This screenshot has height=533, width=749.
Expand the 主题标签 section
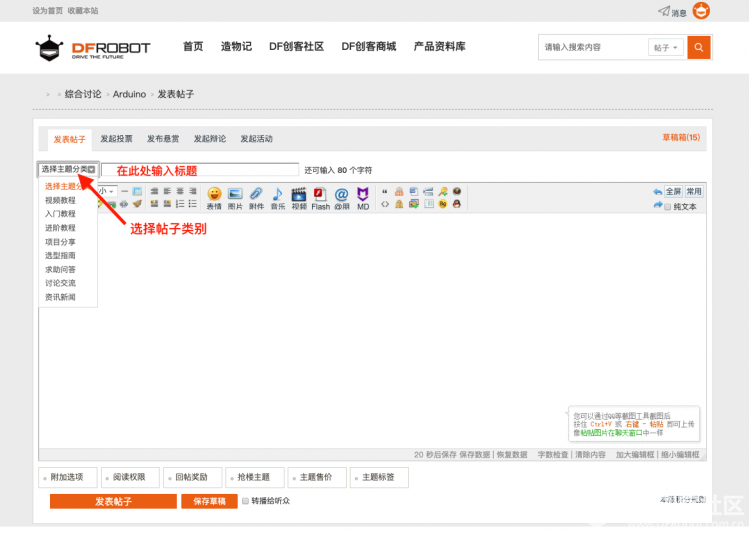click(x=379, y=477)
